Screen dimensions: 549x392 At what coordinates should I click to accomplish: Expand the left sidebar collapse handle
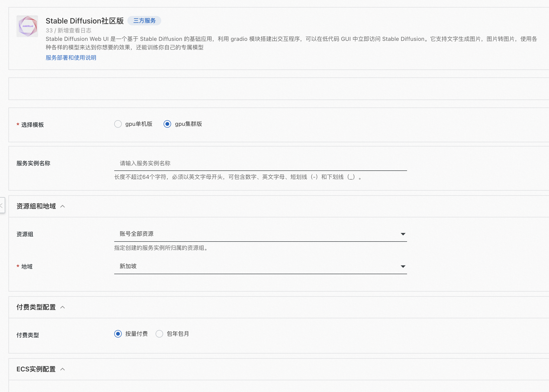pos(2,205)
